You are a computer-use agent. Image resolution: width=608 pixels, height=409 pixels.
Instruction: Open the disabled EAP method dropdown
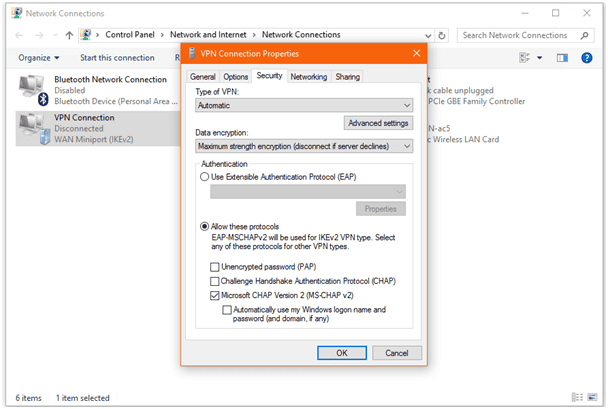point(308,192)
